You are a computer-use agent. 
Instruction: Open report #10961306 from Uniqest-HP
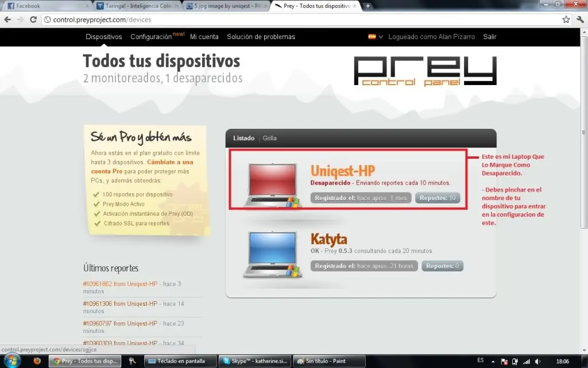[120, 304]
